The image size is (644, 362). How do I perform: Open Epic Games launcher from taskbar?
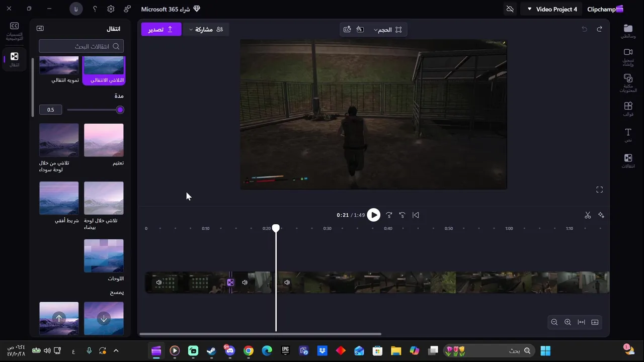click(285, 350)
